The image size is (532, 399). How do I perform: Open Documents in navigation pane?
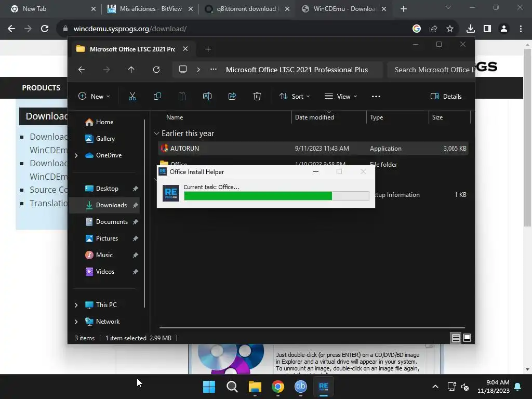[104, 222]
